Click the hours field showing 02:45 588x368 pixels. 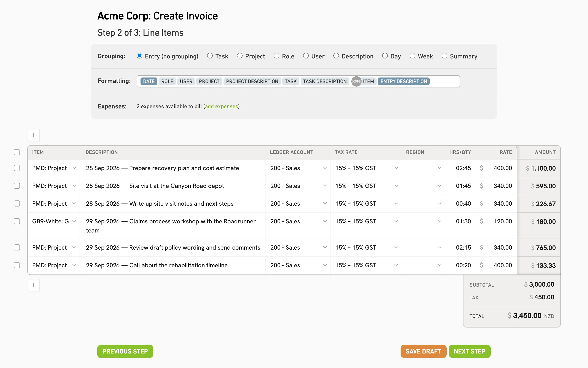(x=460, y=168)
